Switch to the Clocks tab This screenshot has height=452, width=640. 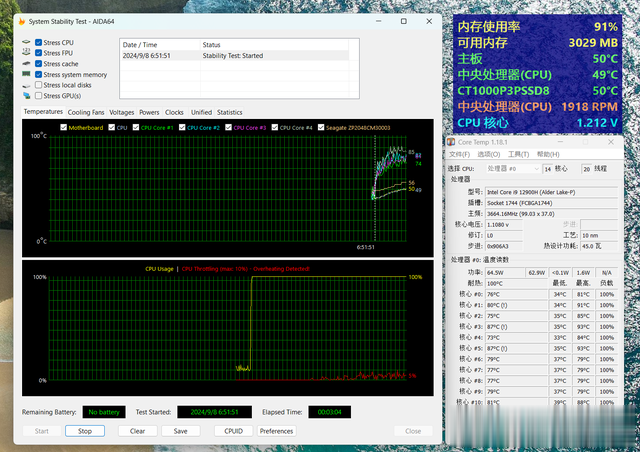pos(174,112)
